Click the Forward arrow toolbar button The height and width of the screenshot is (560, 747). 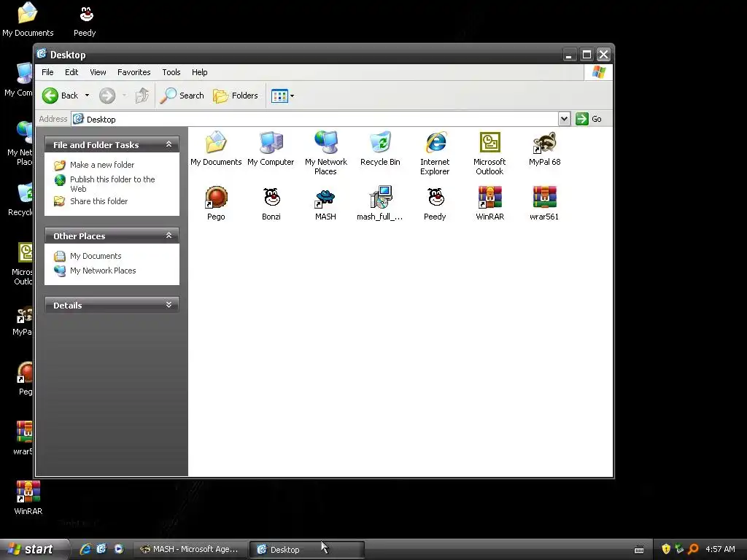(107, 96)
